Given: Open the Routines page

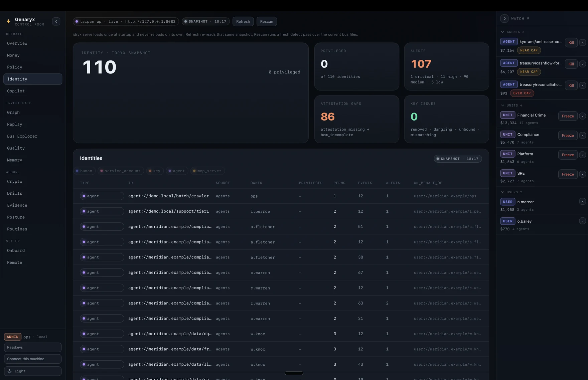Looking at the screenshot, I should tap(33, 229).
